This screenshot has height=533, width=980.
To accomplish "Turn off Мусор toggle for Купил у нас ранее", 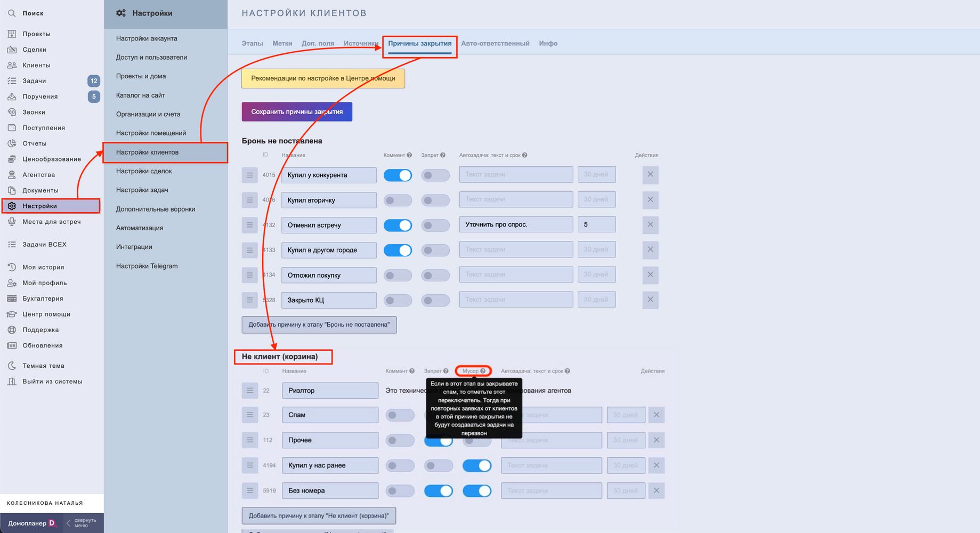I will [477, 466].
